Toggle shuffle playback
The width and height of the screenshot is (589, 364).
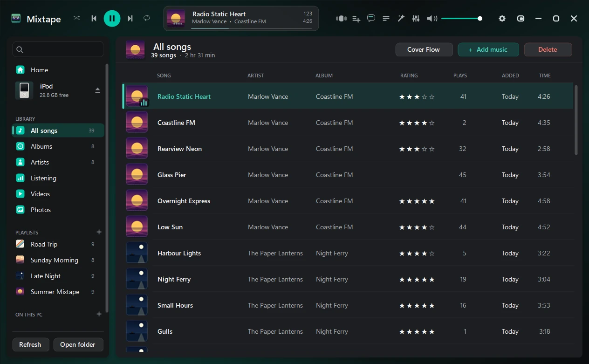pos(77,18)
